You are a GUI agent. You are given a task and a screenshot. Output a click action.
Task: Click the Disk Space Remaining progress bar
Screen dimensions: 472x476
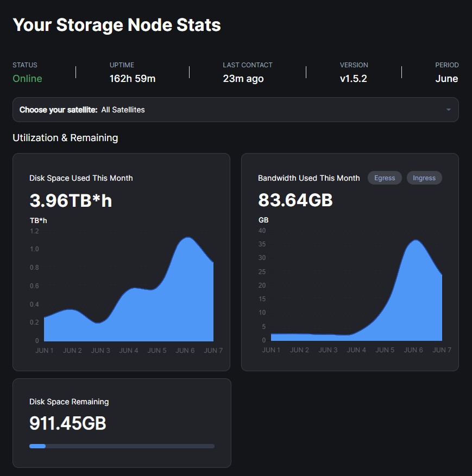tap(122, 446)
